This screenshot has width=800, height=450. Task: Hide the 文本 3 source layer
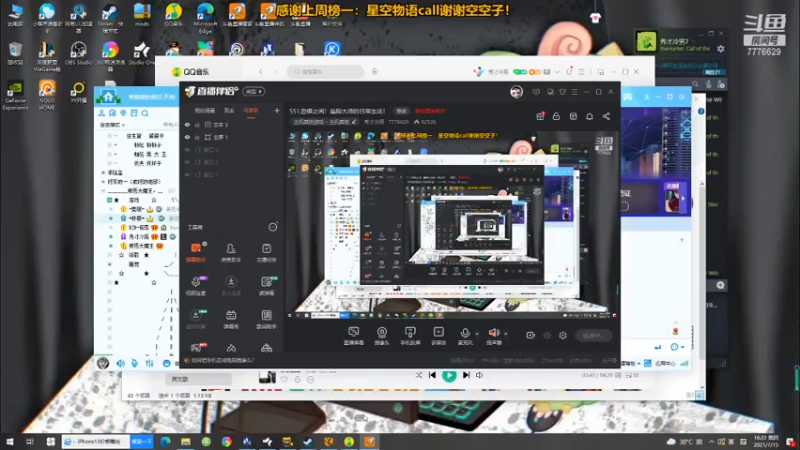(187, 124)
